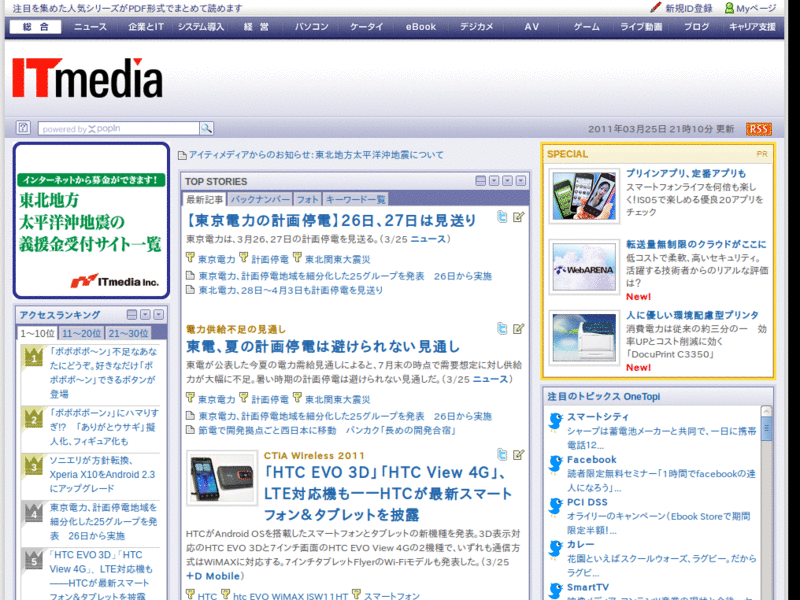This screenshot has width=800, height=600.
Task: Select the 総合 navigation tab
Action: coord(35,27)
